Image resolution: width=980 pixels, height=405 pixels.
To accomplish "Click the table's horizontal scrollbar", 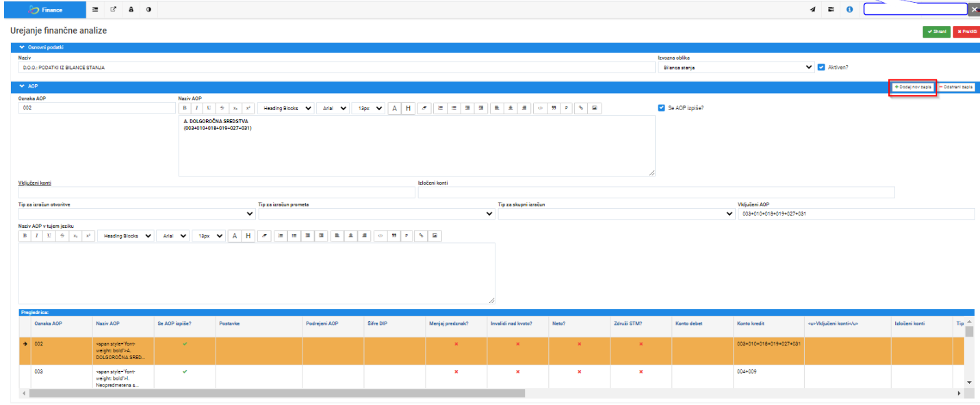I will tap(276, 393).
